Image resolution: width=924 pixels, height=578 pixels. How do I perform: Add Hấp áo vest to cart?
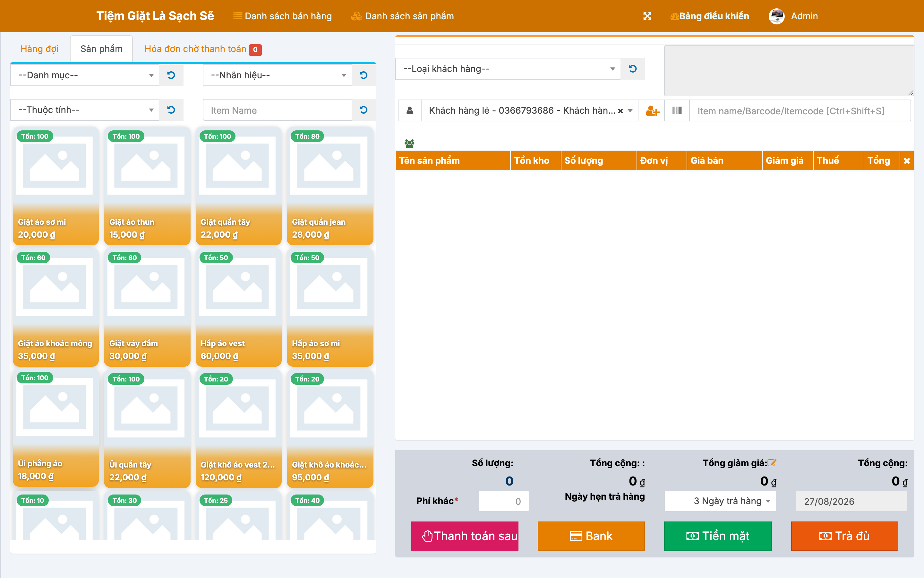pyautogui.click(x=239, y=308)
